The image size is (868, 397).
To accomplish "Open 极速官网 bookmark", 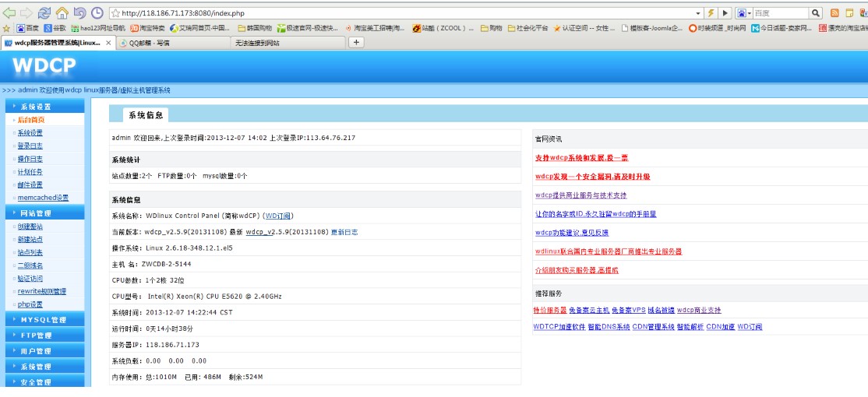I will click(x=308, y=28).
